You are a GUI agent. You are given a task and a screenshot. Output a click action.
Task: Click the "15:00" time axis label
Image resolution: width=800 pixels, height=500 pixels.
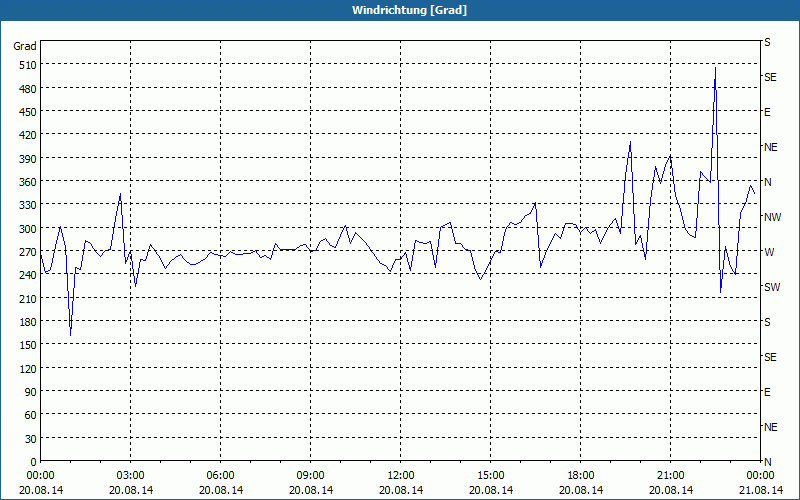pos(491,476)
